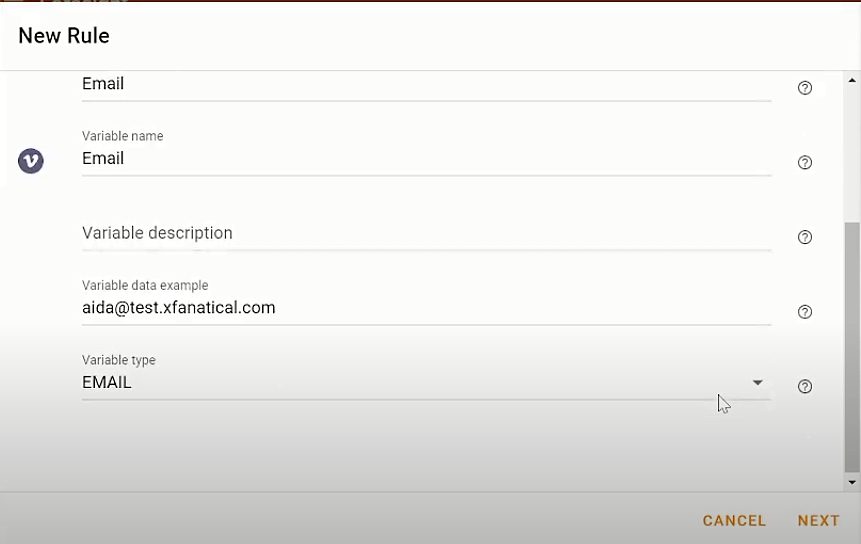Select the top Email text field

[426, 84]
